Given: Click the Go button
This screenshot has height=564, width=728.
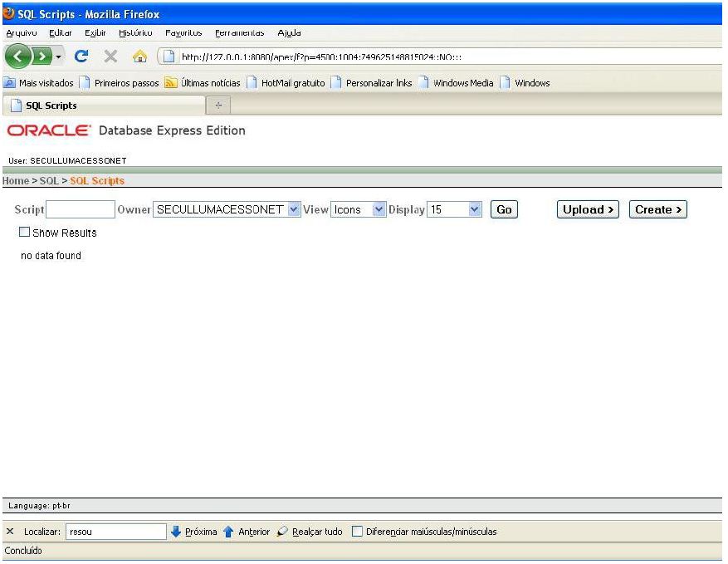Looking at the screenshot, I should click(504, 209).
